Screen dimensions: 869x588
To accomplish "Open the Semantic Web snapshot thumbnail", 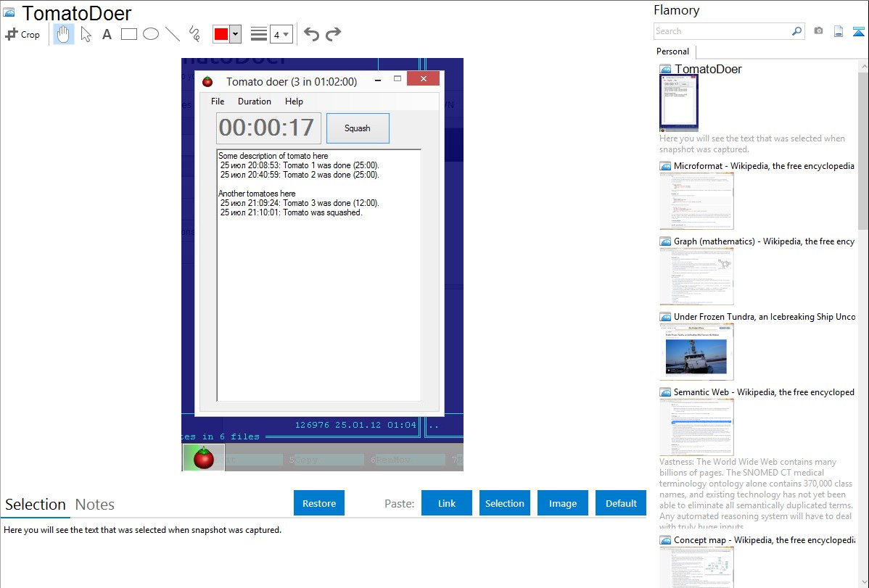I will (x=696, y=427).
